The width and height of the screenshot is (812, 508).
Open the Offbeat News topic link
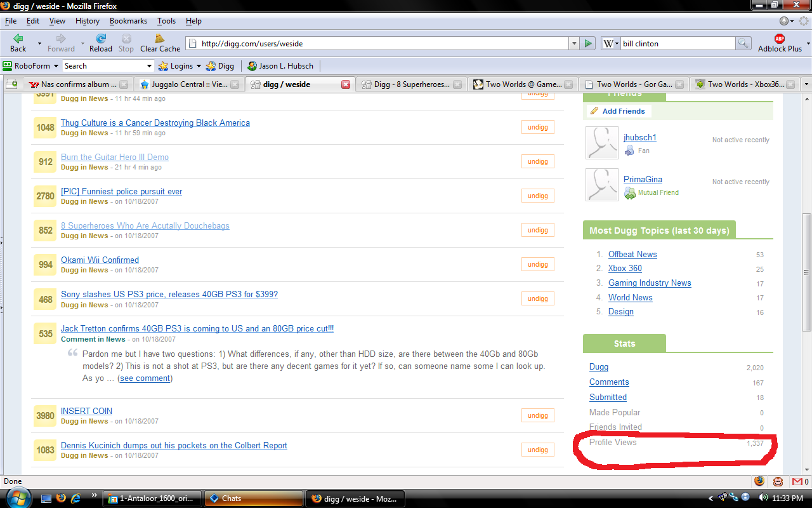(632, 254)
